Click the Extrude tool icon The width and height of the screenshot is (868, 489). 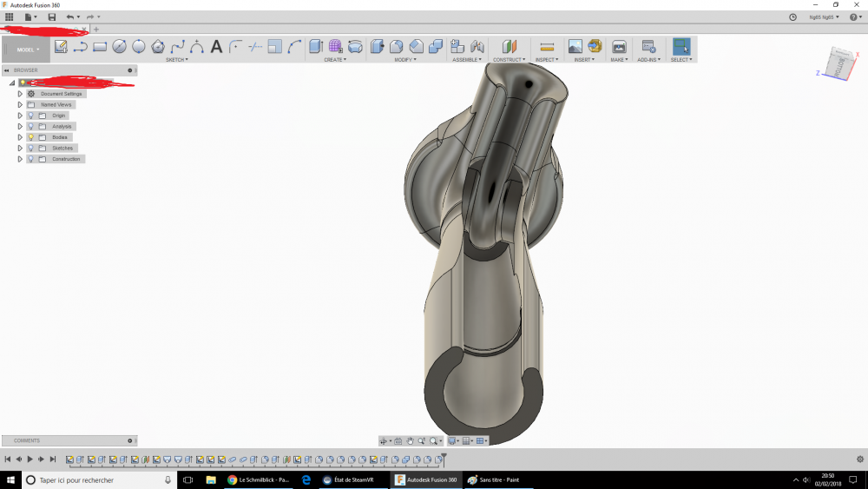click(316, 47)
